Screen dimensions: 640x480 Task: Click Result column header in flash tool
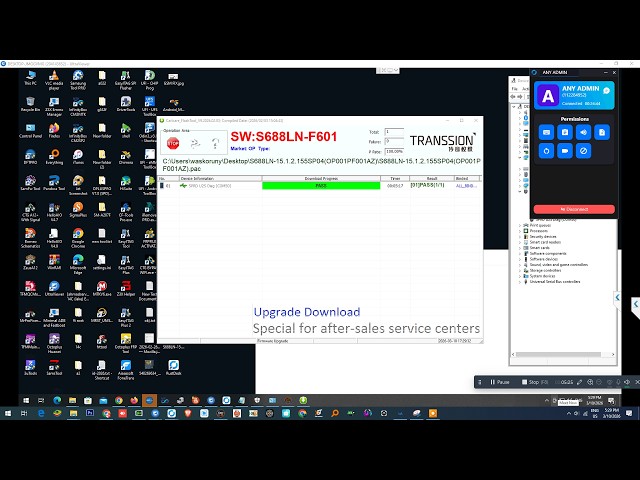(432, 179)
